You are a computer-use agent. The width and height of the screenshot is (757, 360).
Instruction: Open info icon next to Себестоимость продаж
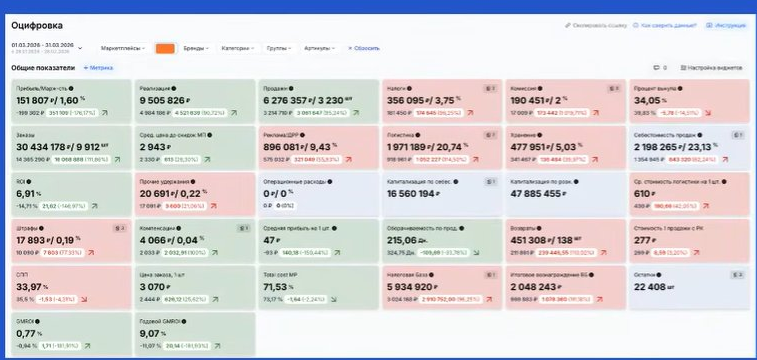click(700, 136)
